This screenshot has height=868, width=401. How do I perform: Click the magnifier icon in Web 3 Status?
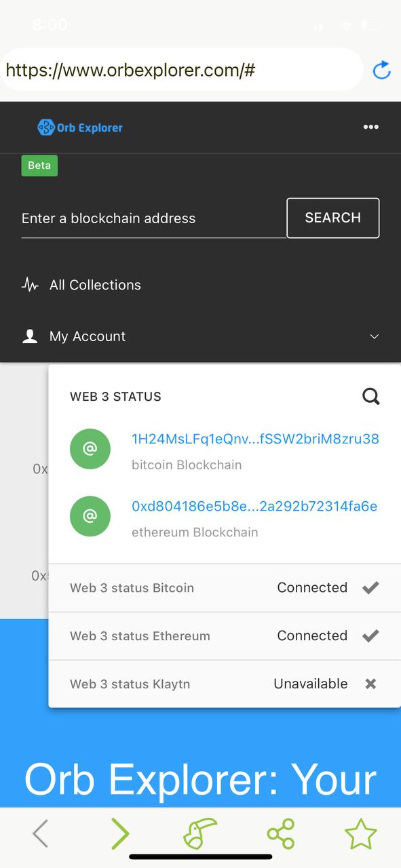click(x=371, y=396)
